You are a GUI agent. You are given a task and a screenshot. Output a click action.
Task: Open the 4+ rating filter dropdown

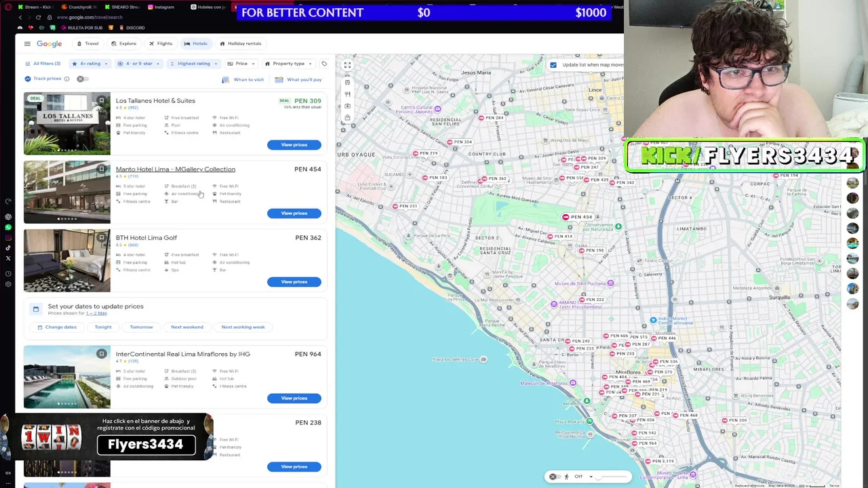tap(90, 64)
